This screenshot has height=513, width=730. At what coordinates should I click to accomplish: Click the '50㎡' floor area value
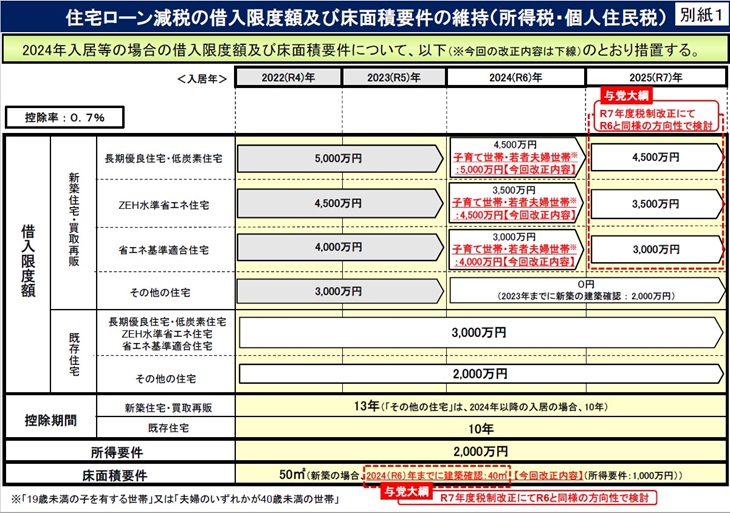pyautogui.click(x=292, y=474)
